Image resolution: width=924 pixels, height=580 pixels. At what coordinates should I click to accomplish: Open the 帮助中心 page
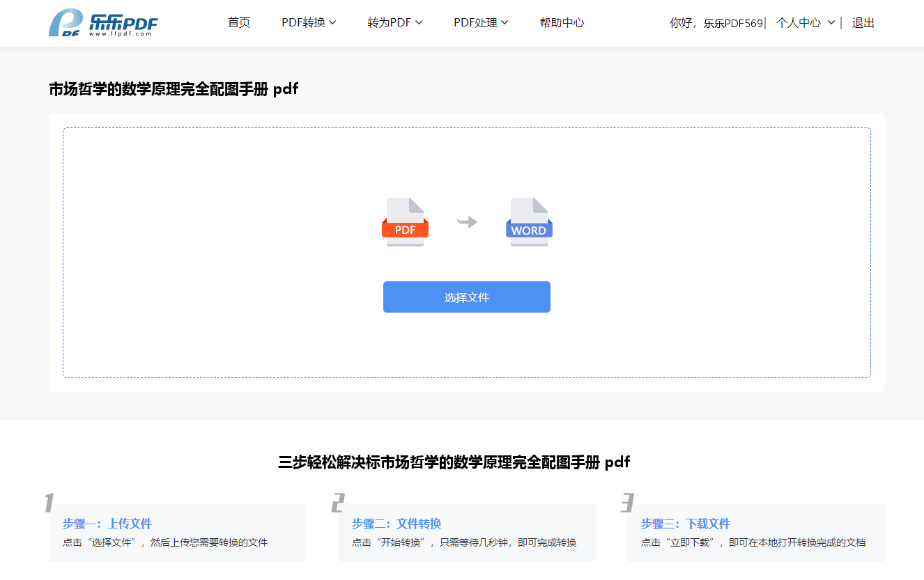[562, 23]
